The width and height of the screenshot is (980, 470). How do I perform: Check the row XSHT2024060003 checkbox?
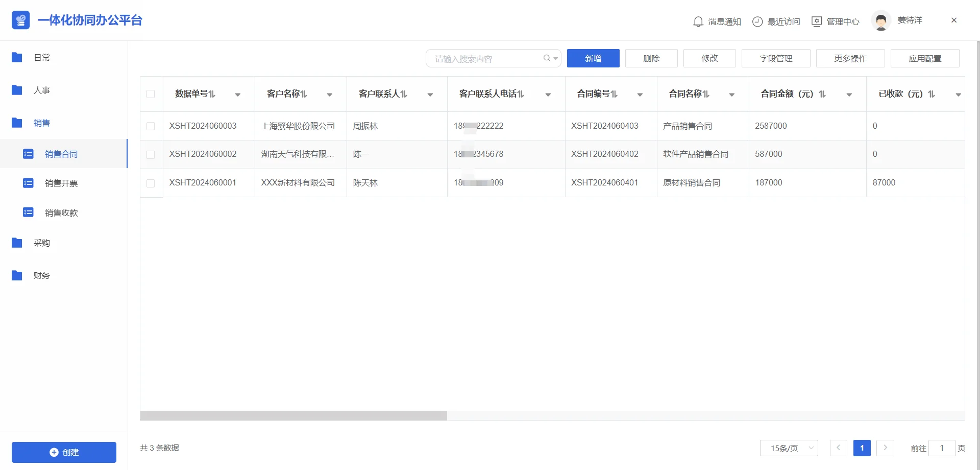pos(151,126)
